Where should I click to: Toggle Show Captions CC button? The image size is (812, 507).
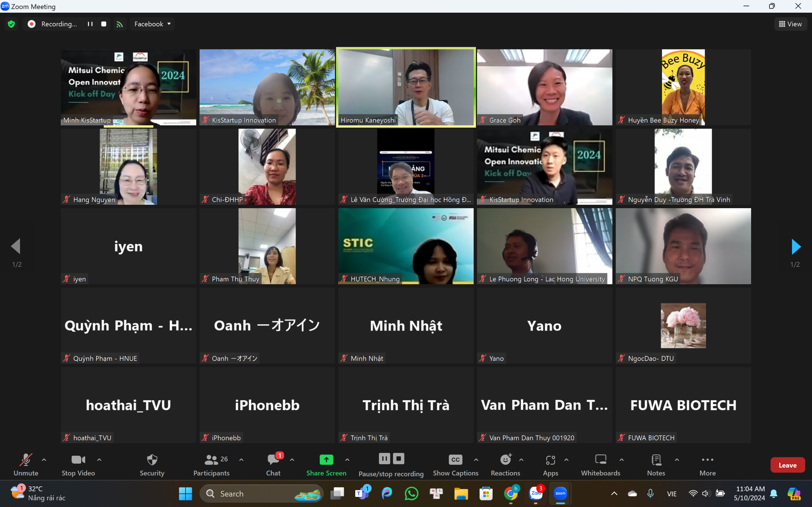click(x=455, y=464)
